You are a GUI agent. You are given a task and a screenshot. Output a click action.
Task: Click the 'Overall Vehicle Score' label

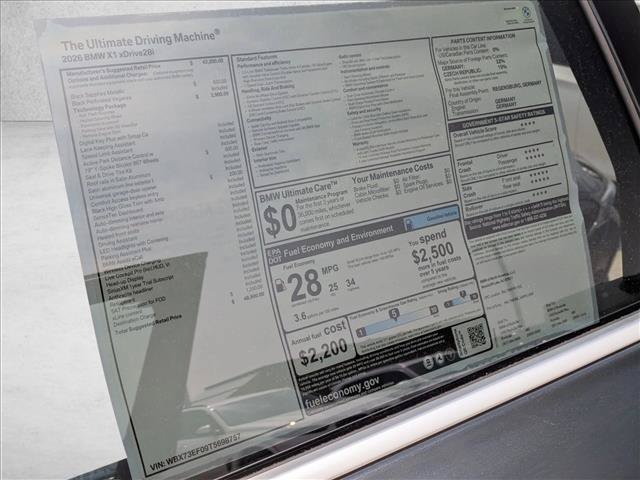point(475,131)
